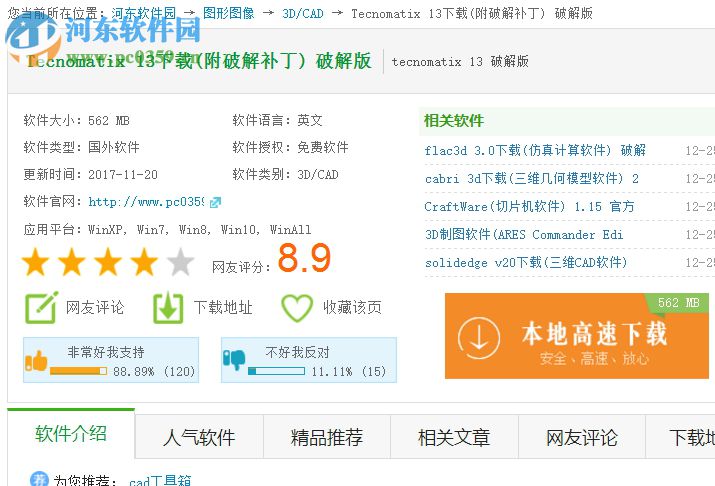
Task: Open the http://www.pc0359 official site link
Action: [x=146, y=202]
